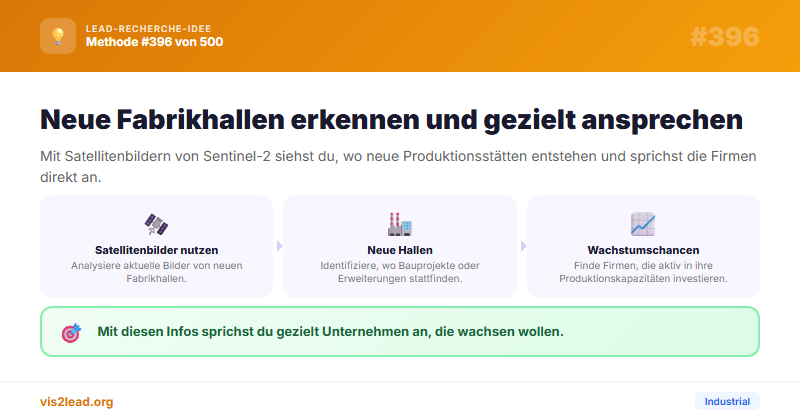Click the text "Methode #396 von 500"
The image size is (800, 420).
(x=155, y=42)
